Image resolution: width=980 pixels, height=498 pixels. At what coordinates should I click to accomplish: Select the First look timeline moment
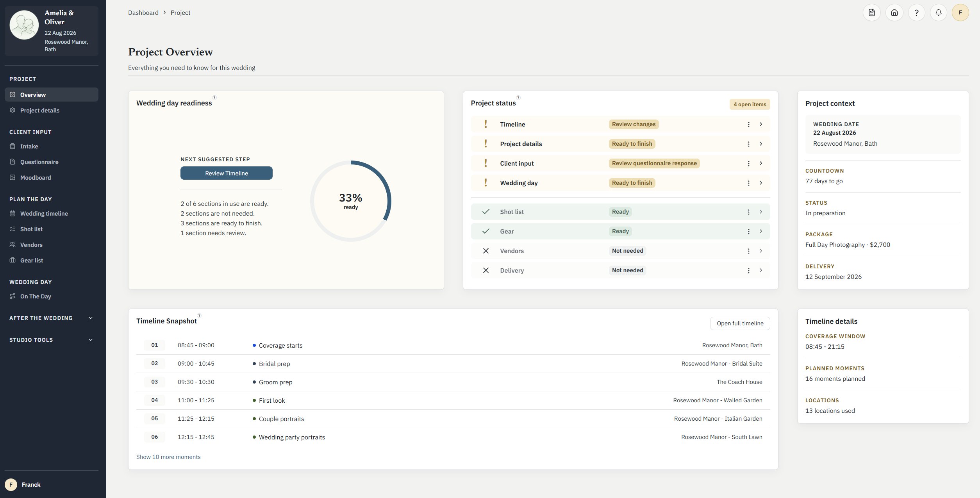pyautogui.click(x=453, y=400)
